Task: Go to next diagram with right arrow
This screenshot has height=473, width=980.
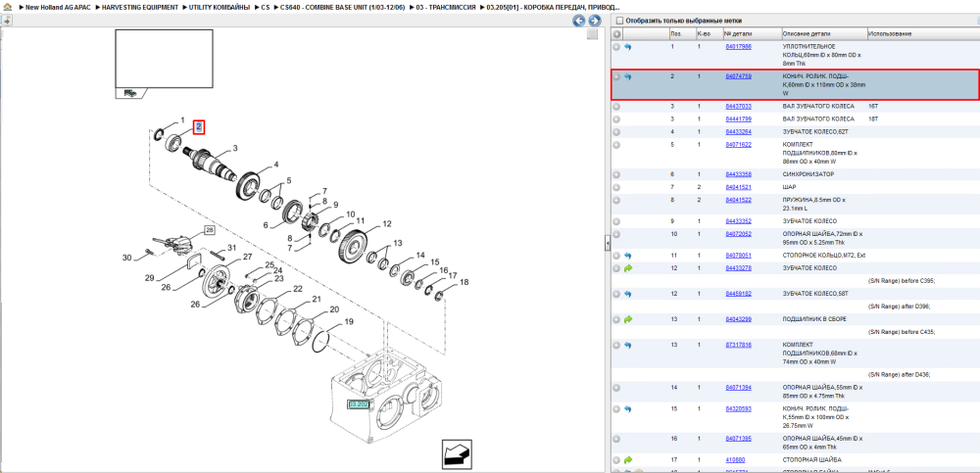Action: pyautogui.click(x=595, y=21)
